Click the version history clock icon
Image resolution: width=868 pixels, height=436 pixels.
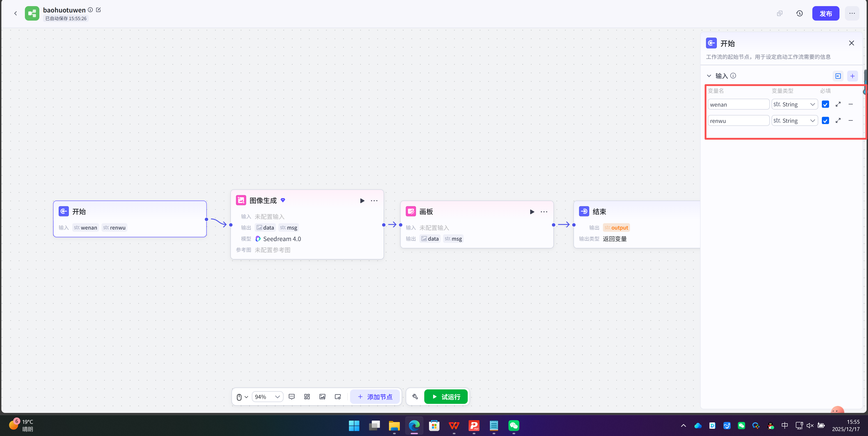(799, 14)
